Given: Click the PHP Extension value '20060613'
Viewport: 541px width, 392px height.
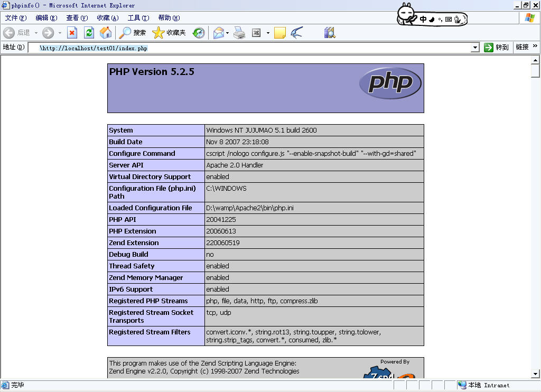Looking at the screenshot, I should tap(221, 231).
